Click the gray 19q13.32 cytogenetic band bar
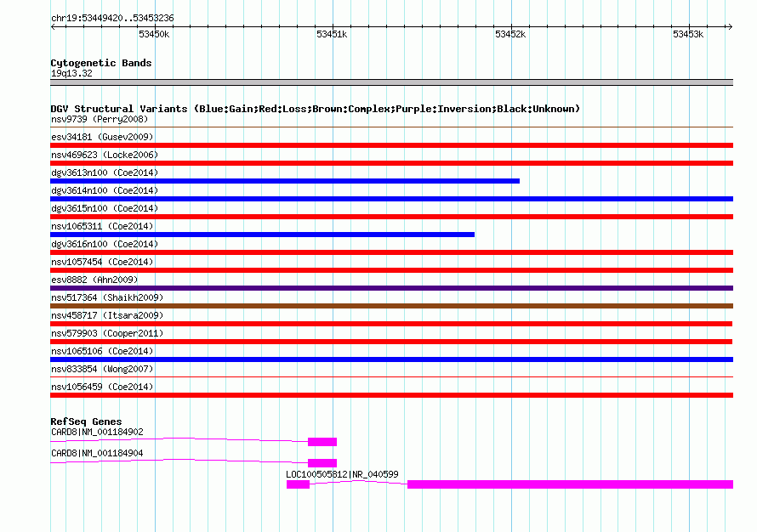 coord(391,82)
